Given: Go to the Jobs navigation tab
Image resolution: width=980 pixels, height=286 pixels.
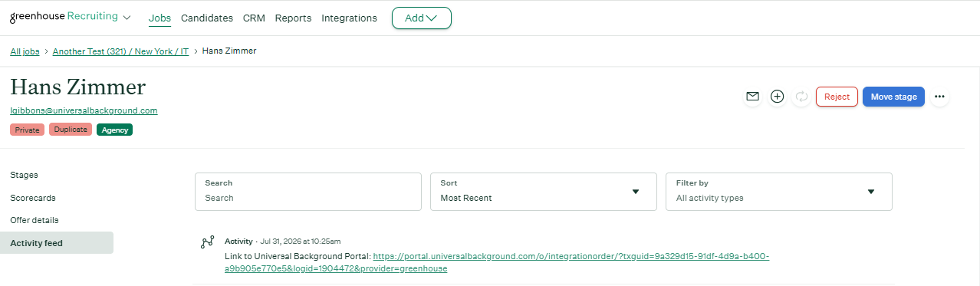Looking at the screenshot, I should coord(159,18).
